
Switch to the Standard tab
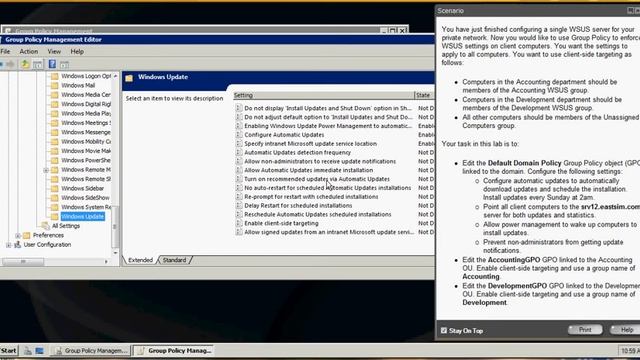[174, 260]
